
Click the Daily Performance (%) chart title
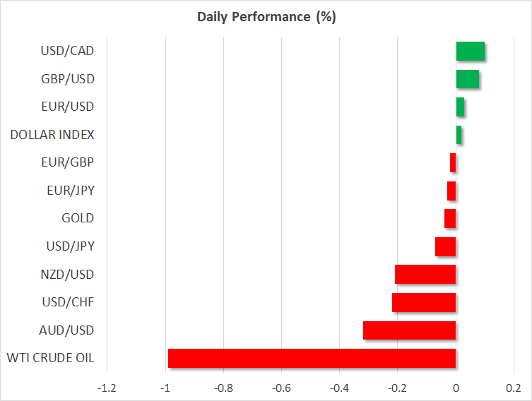coord(266,17)
